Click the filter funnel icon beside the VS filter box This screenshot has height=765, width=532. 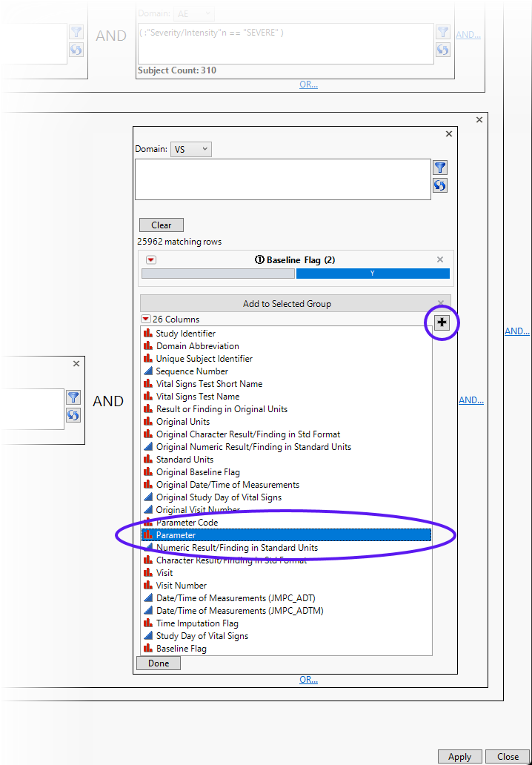(x=440, y=168)
